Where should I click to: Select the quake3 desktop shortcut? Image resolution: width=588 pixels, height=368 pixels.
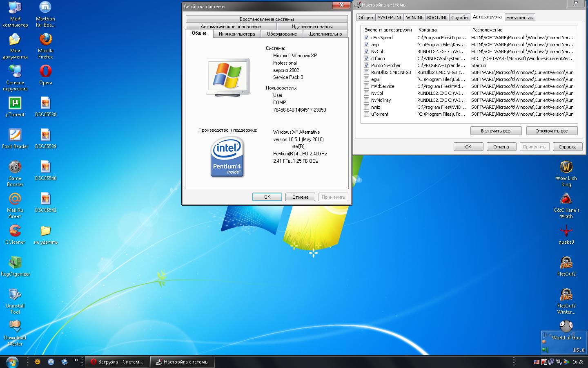tap(566, 231)
